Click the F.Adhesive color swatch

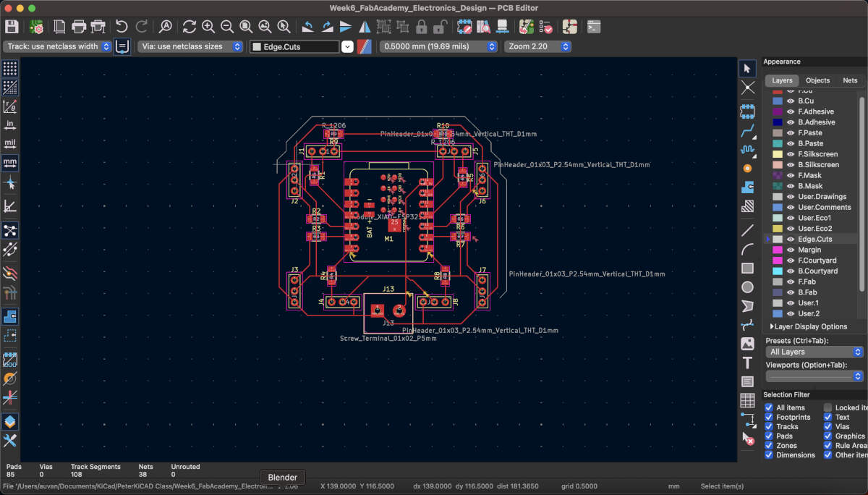pos(778,112)
